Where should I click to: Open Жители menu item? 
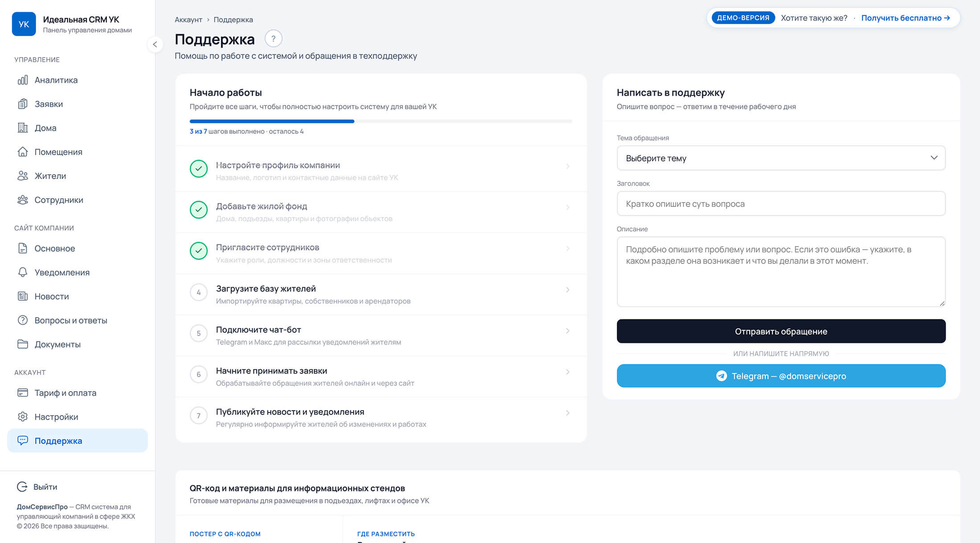(x=78, y=176)
